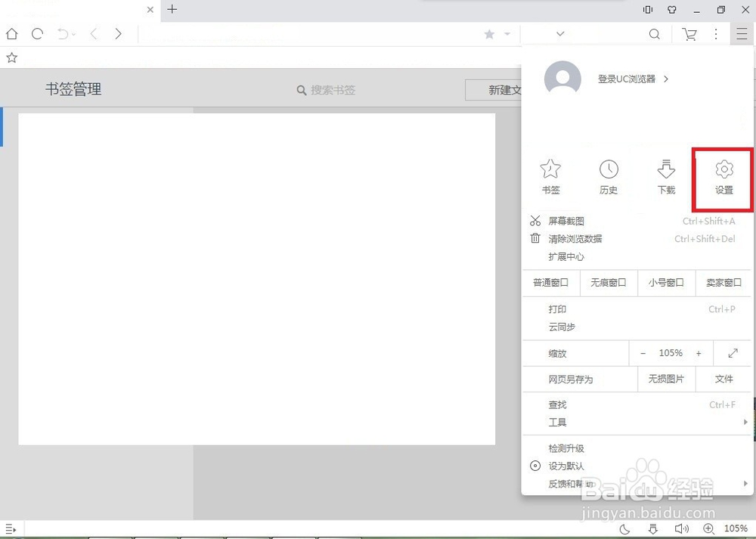Click the home icon in the toolbar
The height and width of the screenshot is (539, 756).
11,33
